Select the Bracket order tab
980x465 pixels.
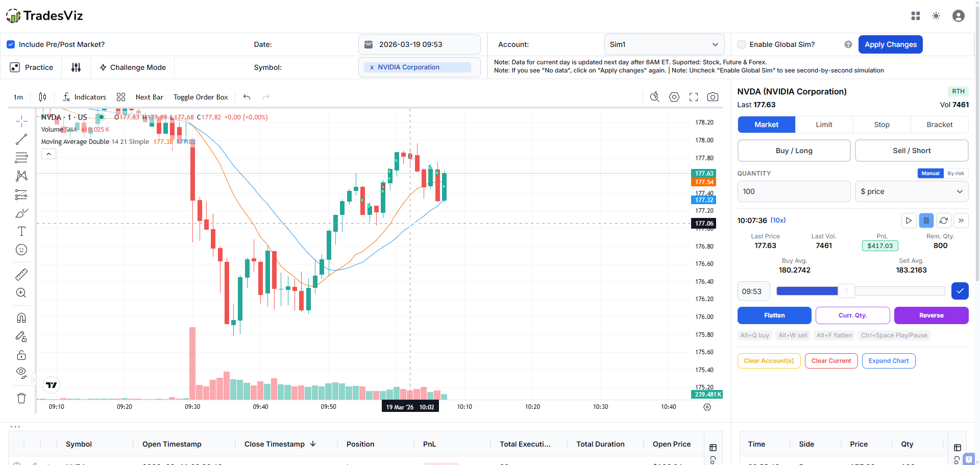[939, 125]
